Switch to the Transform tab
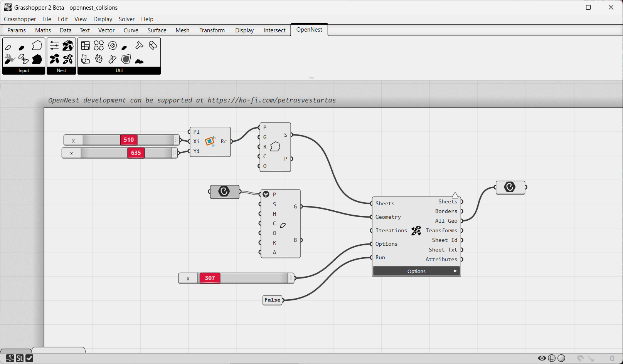Screen dimensions: 623x364 pos(212,30)
